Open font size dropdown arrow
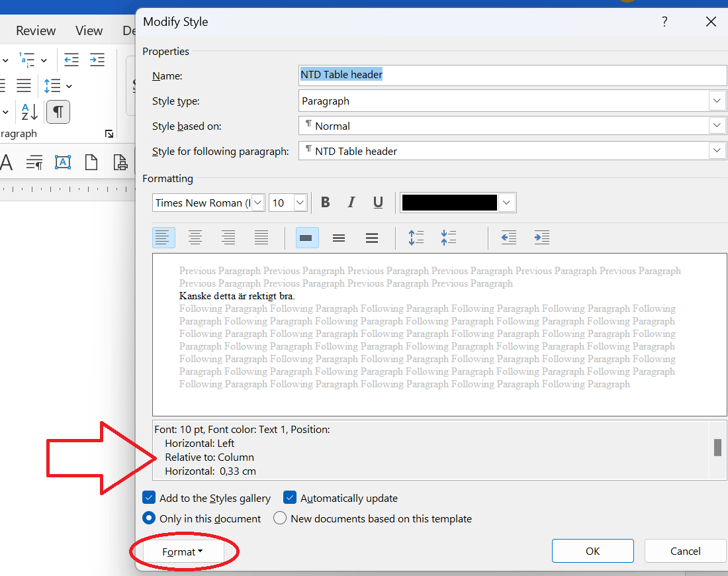The image size is (728, 576). tap(300, 203)
